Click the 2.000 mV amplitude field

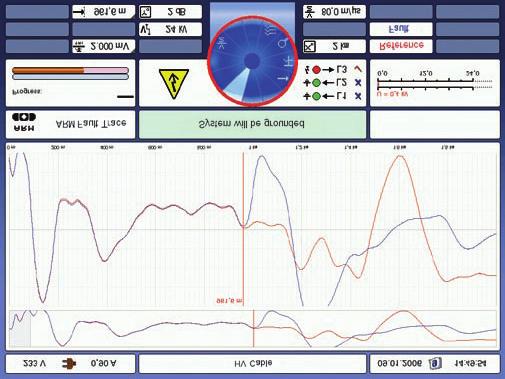pos(104,47)
